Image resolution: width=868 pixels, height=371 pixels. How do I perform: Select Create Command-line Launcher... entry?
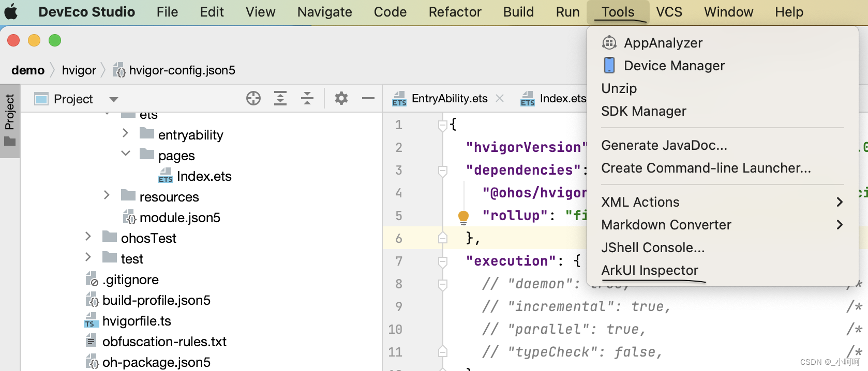(x=723, y=168)
